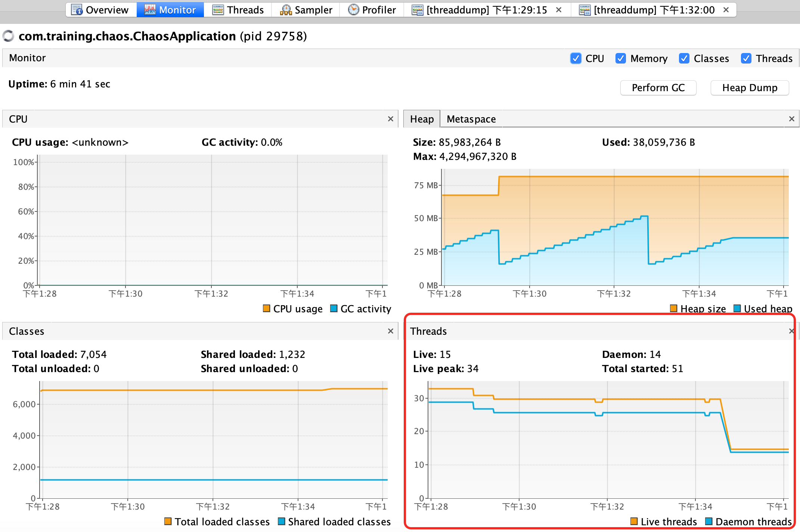Click the Classes panel title
The image size is (800, 532).
coord(27,331)
